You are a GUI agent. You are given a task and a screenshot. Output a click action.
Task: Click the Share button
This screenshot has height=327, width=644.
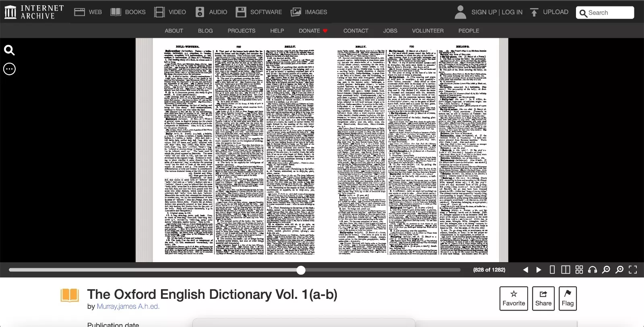pos(543,298)
